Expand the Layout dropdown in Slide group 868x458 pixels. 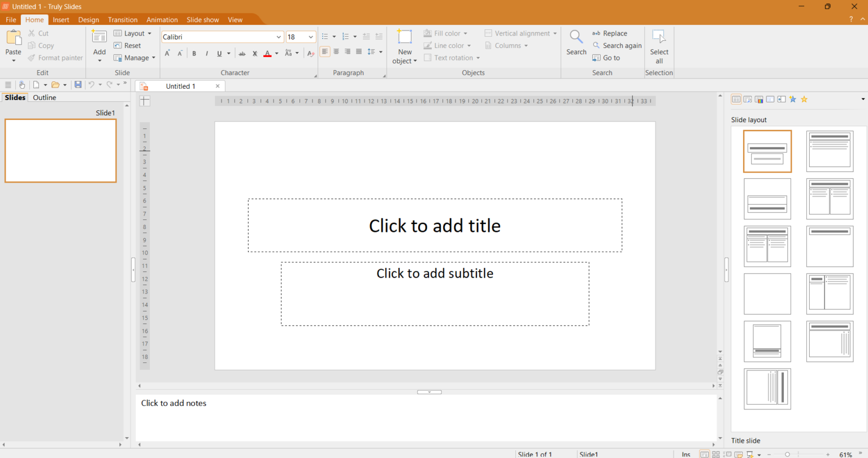(x=133, y=33)
